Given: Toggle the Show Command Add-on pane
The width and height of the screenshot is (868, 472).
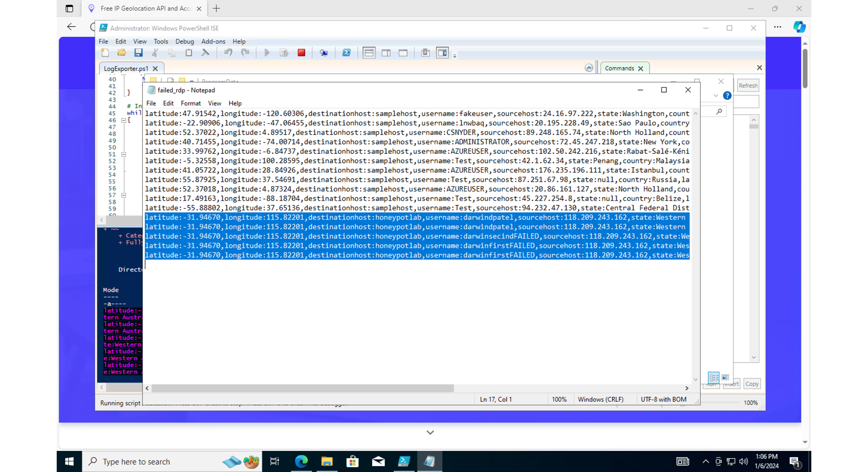Looking at the screenshot, I should [442, 53].
